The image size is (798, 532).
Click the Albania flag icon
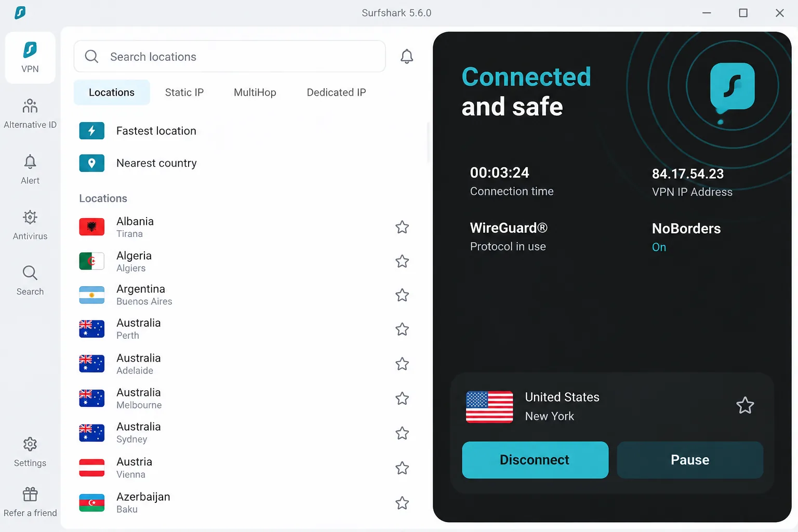click(92, 227)
